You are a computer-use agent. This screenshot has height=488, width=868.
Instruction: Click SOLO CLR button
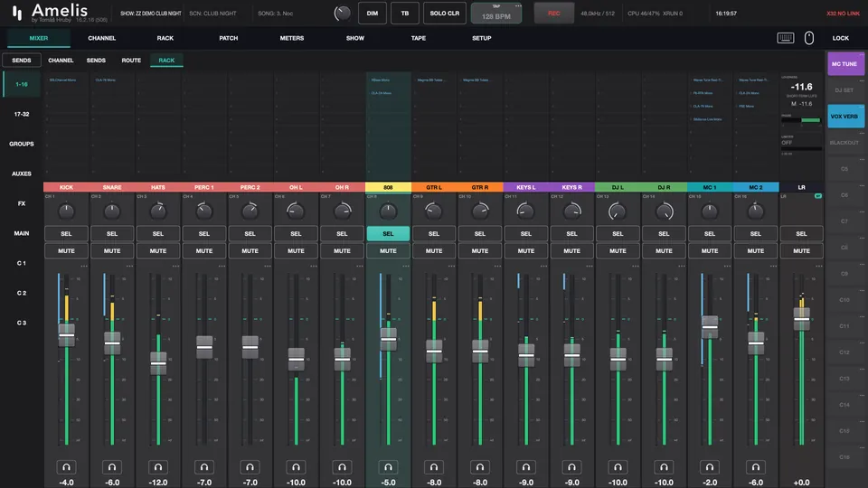pyautogui.click(x=445, y=14)
